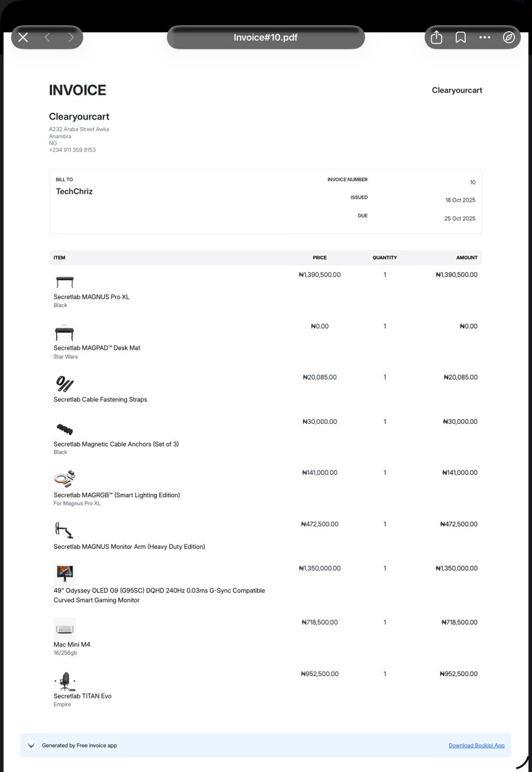Click the PRICE column header
Image resolution: width=532 pixels, height=772 pixels.
[x=320, y=257]
